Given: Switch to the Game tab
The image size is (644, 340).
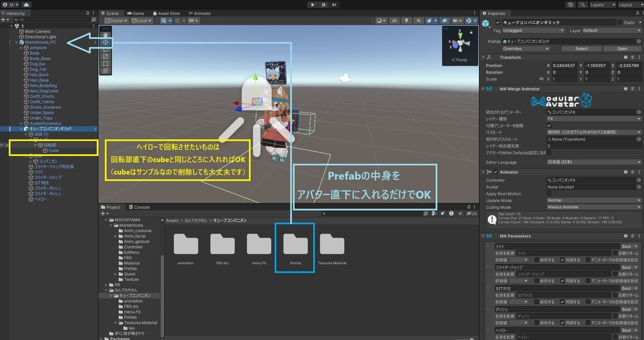Looking at the screenshot, I should (x=136, y=13).
